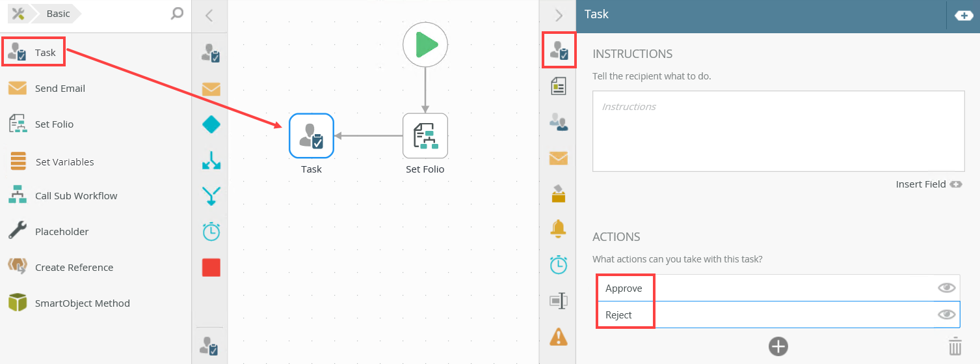Image resolution: width=980 pixels, height=364 pixels.
Task: Click into the Instructions text area
Action: [x=778, y=131]
